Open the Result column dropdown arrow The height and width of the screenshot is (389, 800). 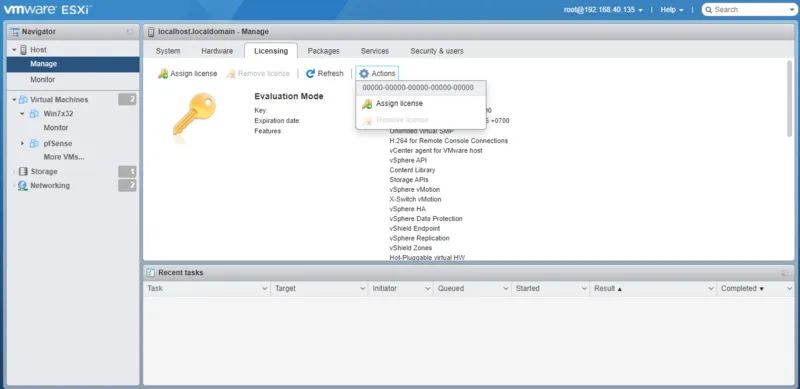click(x=711, y=288)
